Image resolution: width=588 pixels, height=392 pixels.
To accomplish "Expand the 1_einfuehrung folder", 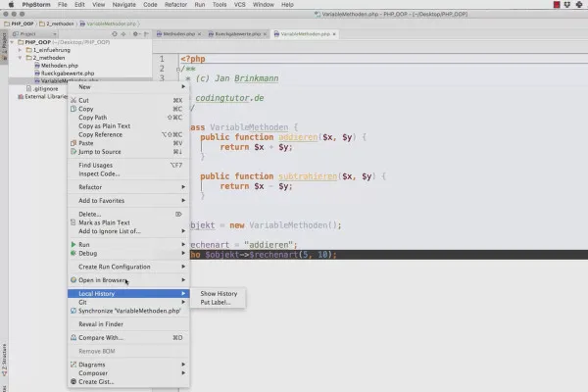I will click(x=21, y=49).
